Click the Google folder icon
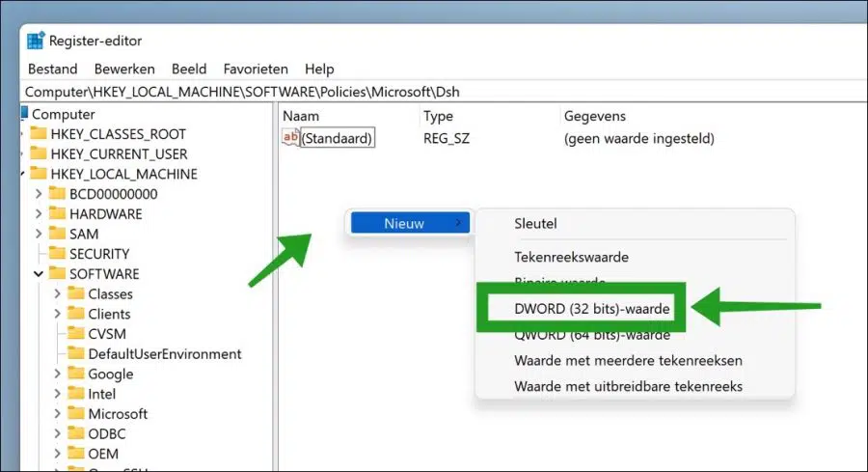Screen dimensions: 868x472 pyautogui.click(x=76, y=373)
